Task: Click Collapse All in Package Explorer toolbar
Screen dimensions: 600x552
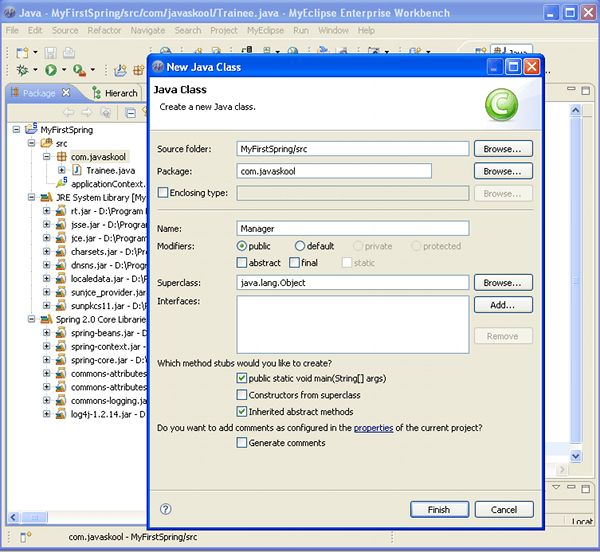Action: click(130, 112)
